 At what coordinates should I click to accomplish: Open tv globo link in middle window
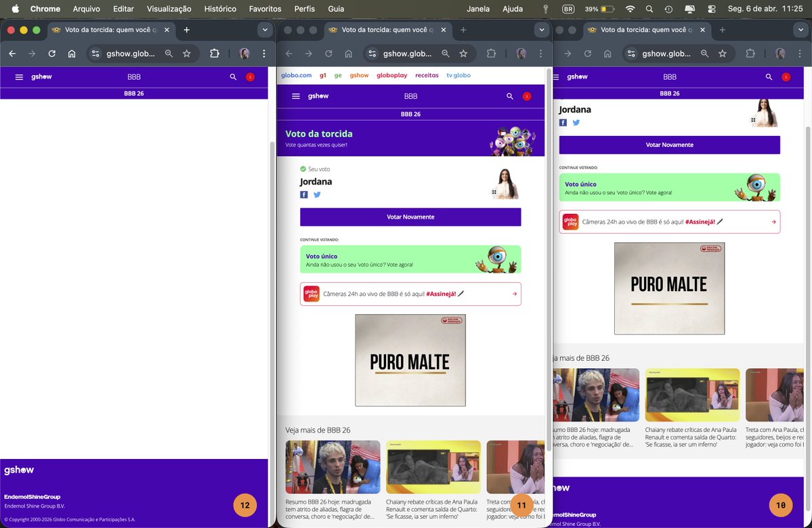pos(458,76)
